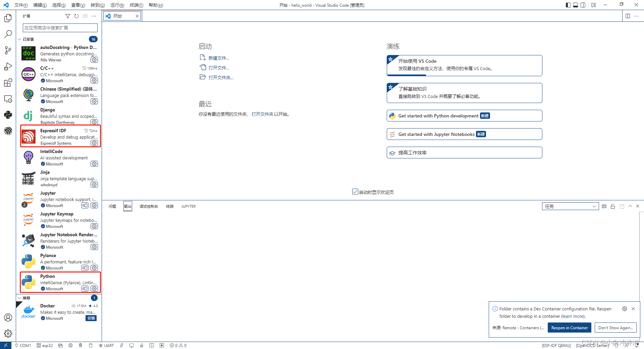
Task: Dismiss the Dev Container notification
Action: (633, 309)
